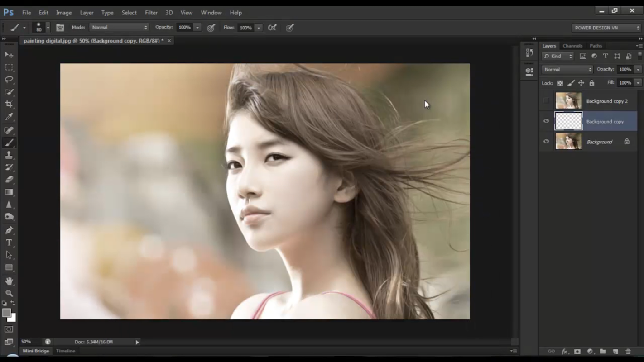The height and width of the screenshot is (362, 644).
Task: Select the Lasso tool
Action: coord(9,80)
